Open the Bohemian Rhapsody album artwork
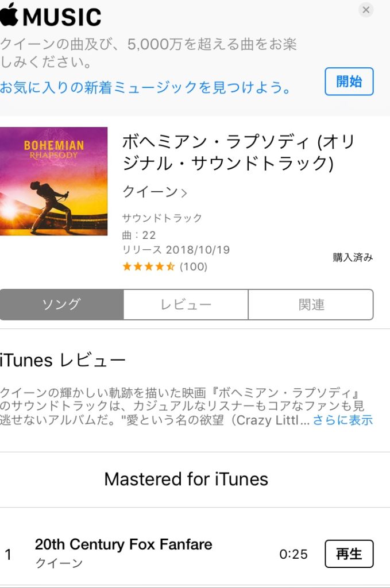This screenshot has width=390, height=588. (x=53, y=181)
